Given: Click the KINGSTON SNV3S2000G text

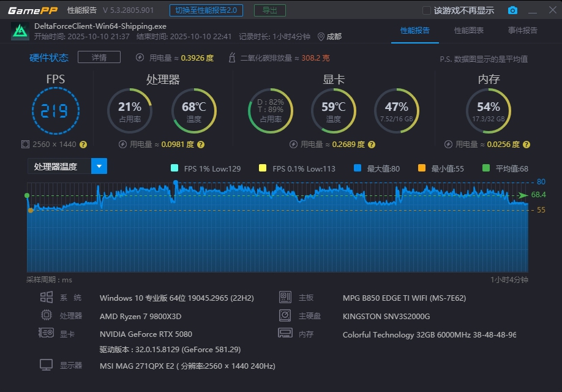Looking at the screenshot, I should tap(386, 316).
